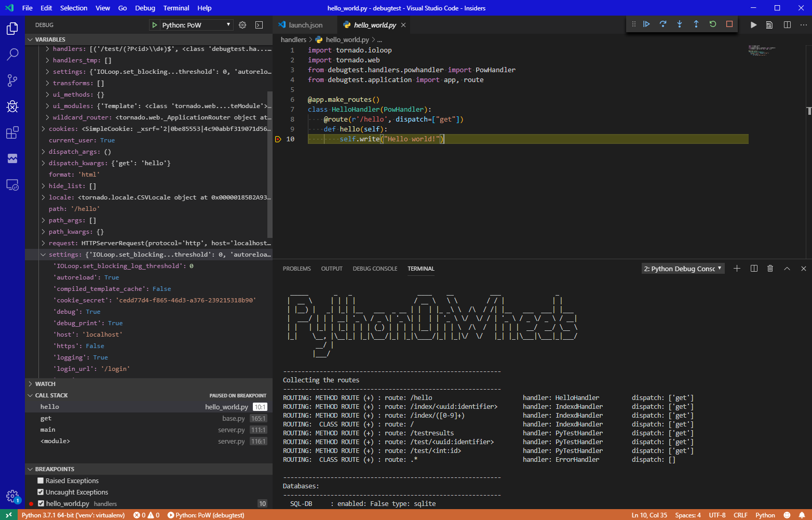
Task: Open the Source Control view
Action: click(12, 81)
